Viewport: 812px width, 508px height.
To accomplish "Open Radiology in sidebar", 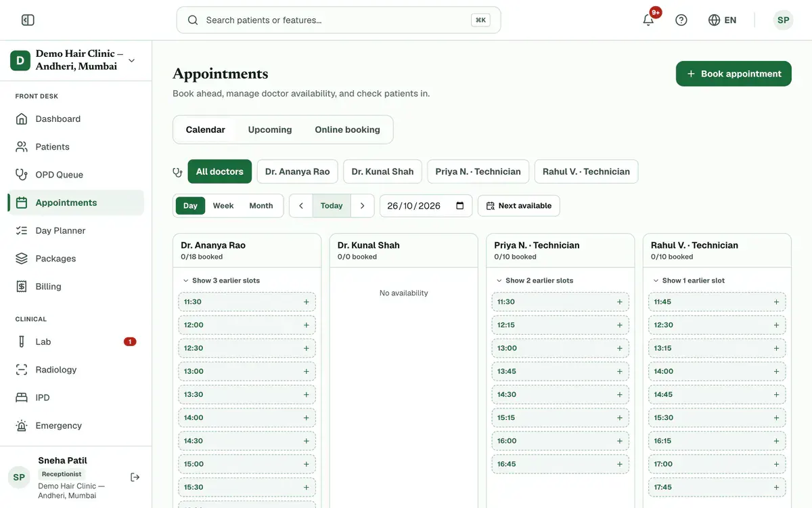I will [76, 370].
